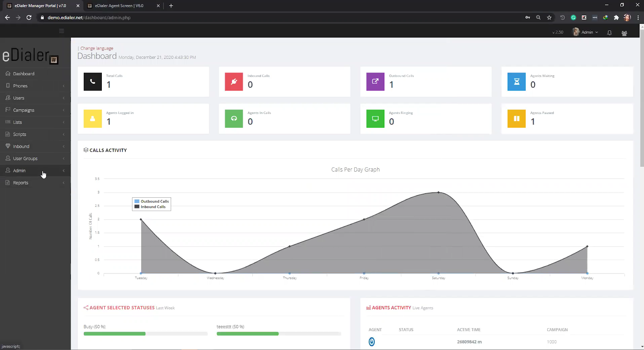
Task: Select Dashboard in the sidebar
Action: coord(23,74)
